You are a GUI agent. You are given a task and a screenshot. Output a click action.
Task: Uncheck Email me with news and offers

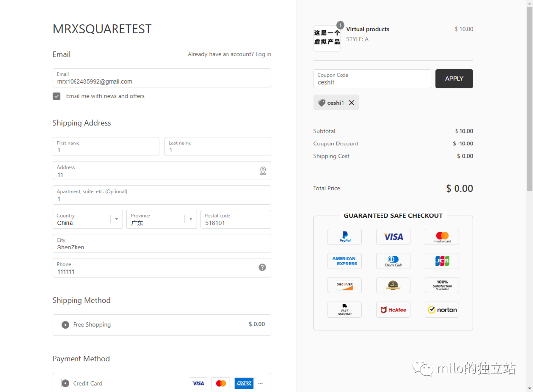(57, 96)
